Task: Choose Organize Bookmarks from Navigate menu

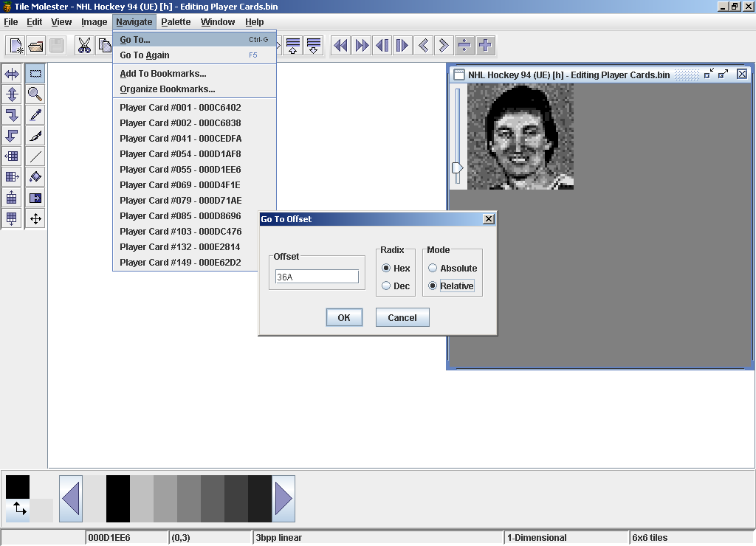Action: point(168,89)
